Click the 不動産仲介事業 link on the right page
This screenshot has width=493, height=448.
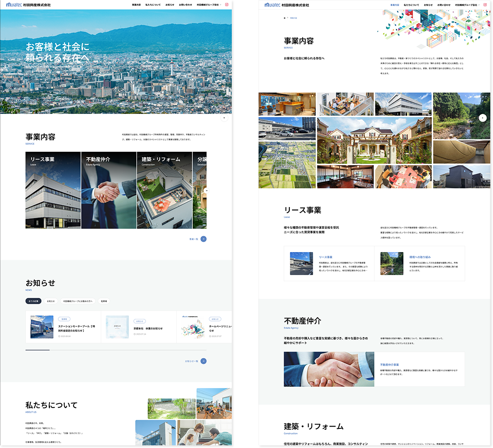pyautogui.click(x=390, y=365)
